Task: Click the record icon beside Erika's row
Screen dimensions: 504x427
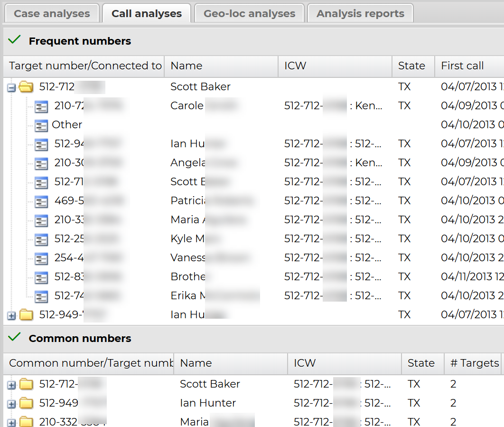Action: pos(42,296)
